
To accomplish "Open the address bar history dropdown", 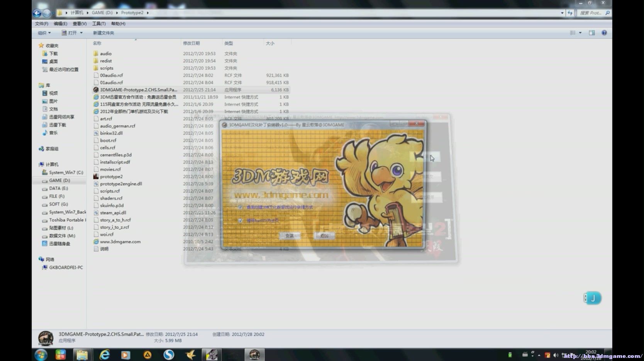I will 562,13.
